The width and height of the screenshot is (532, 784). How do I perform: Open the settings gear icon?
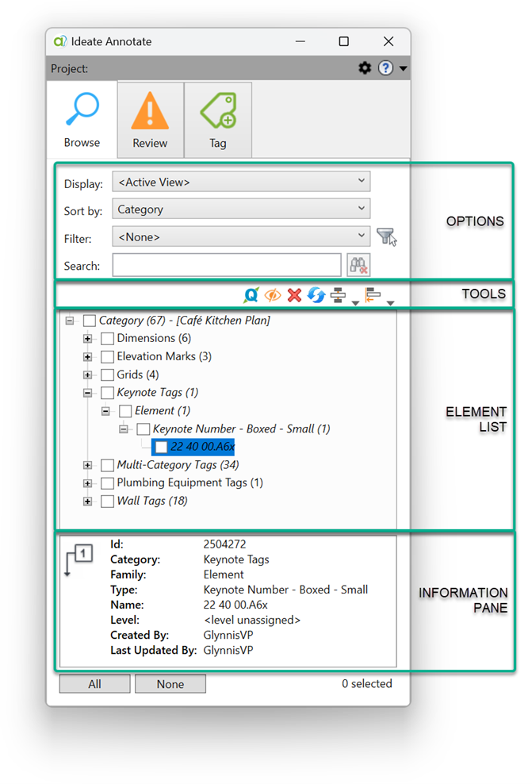point(366,68)
